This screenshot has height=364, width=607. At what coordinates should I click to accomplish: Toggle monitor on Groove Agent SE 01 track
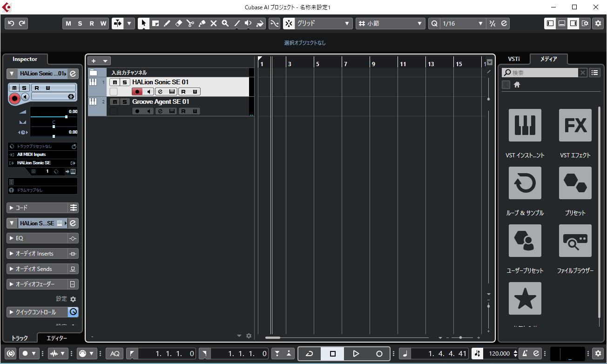click(x=148, y=111)
